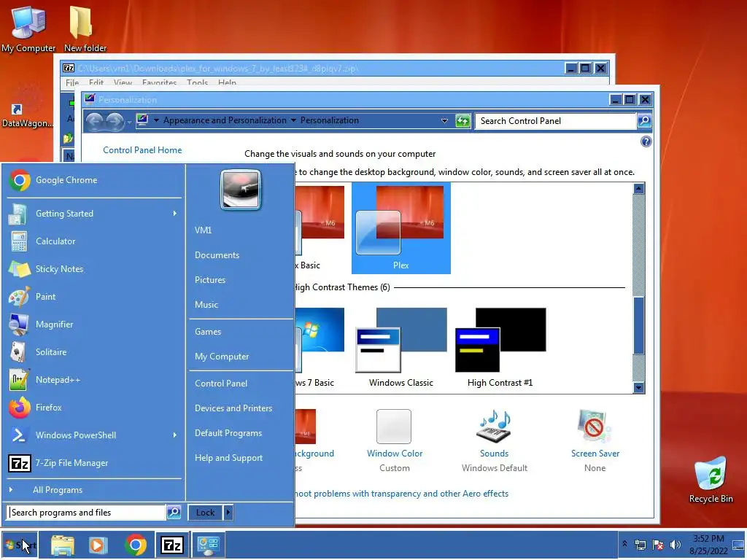This screenshot has width=747, height=560.
Task: Click the Start button
Action: pyautogui.click(x=20, y=545)
